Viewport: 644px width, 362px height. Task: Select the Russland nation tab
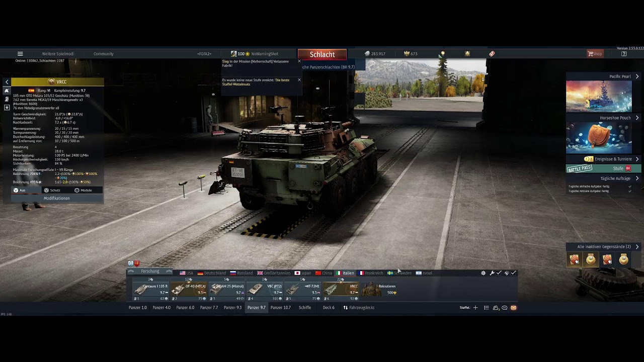point(242,273)
